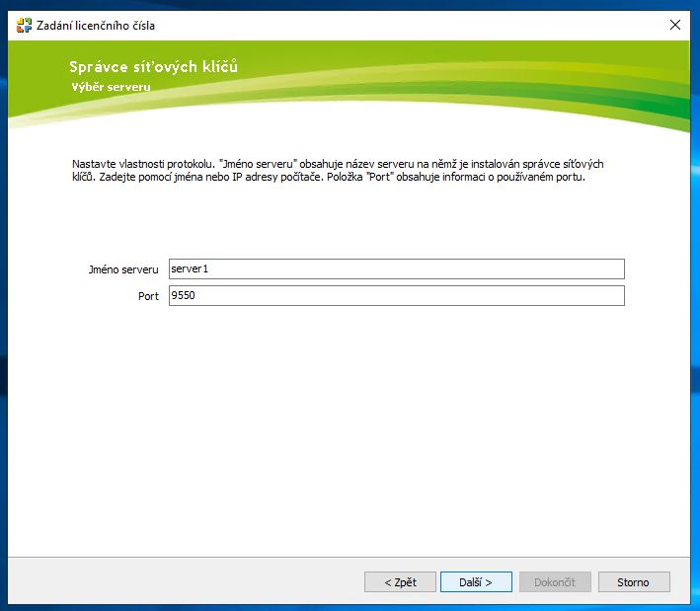Click the greyed-out Dokončit button
This screenshot has width=700, height=611.
[x=554, y=582]
